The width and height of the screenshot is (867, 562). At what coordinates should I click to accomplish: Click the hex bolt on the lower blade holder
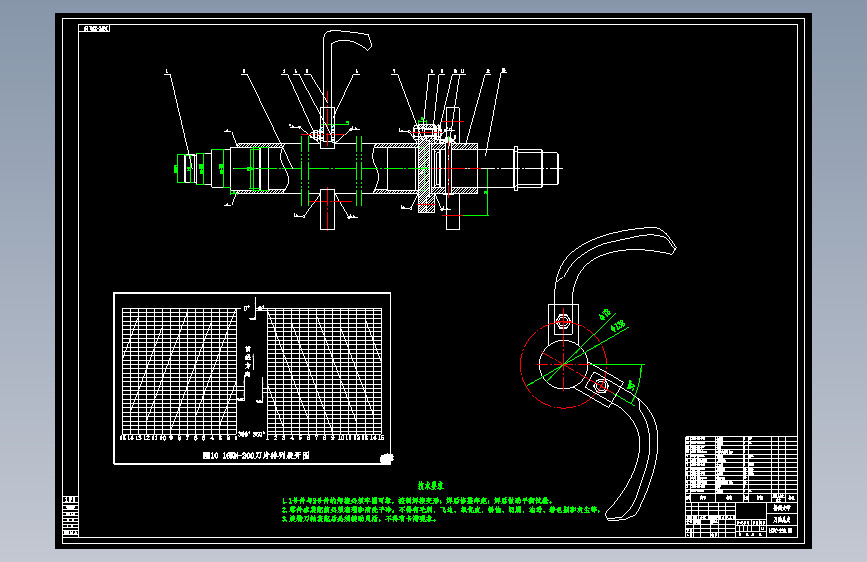point(600,384)
